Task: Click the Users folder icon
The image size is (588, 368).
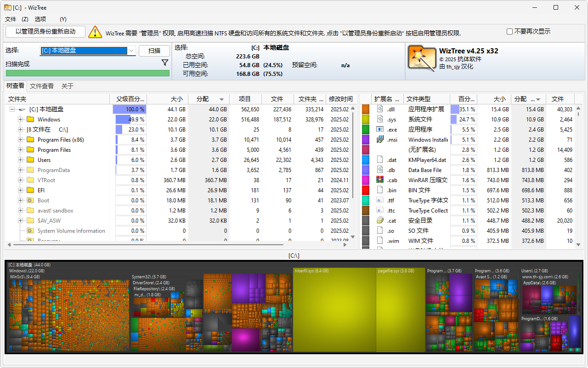Action: click(30, 160)
